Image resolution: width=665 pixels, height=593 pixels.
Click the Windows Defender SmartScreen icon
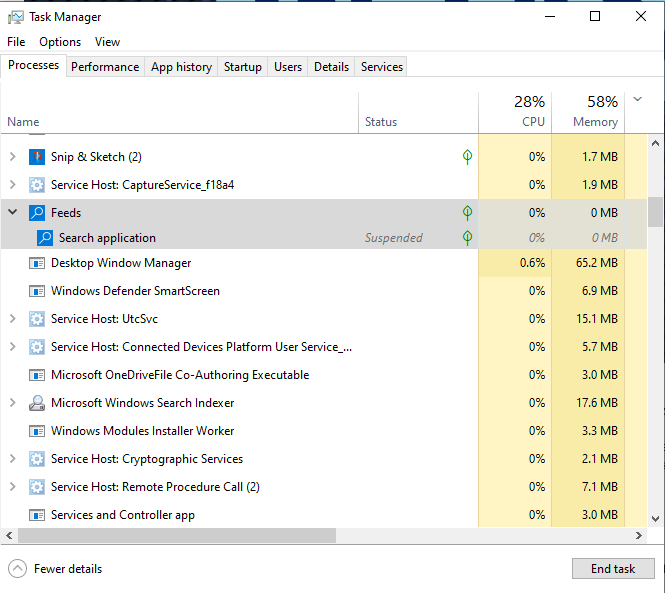[x=37, y=291]
